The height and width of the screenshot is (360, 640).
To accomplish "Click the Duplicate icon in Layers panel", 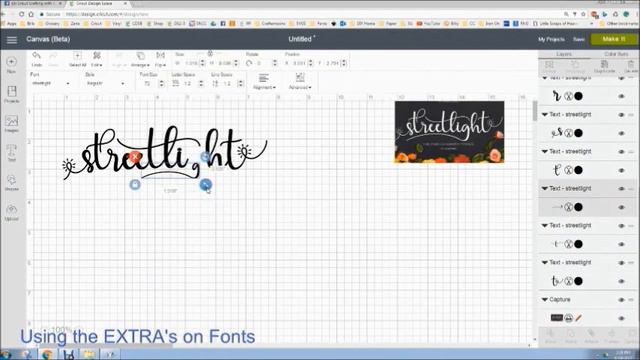I will (604, 64).
